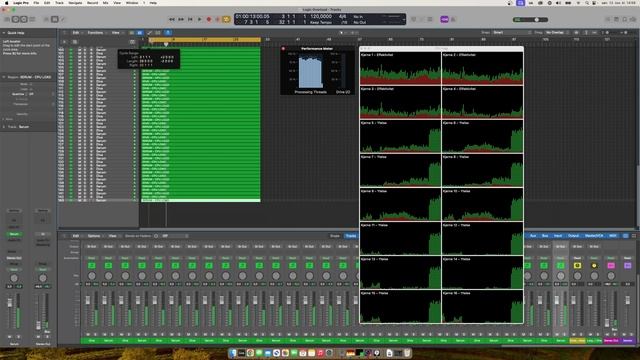
Task: Open the List Editors panel
Action: (608, 19)
